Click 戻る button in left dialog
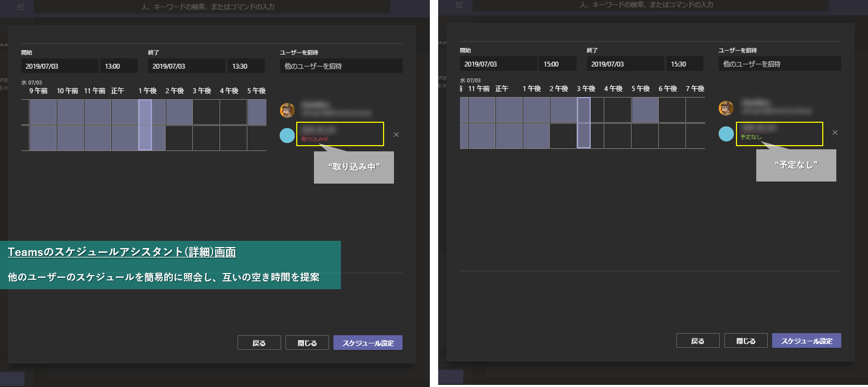 (x=259, y=343)
